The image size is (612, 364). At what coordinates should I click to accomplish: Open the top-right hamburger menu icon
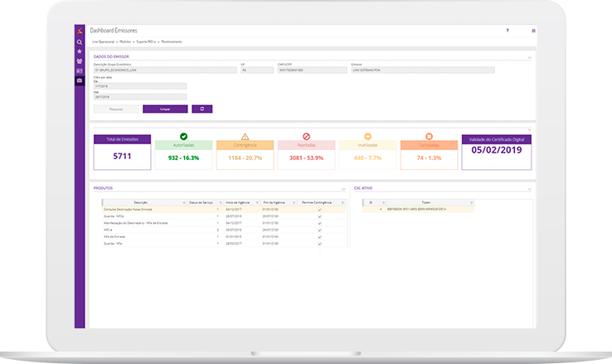point(533,30)
